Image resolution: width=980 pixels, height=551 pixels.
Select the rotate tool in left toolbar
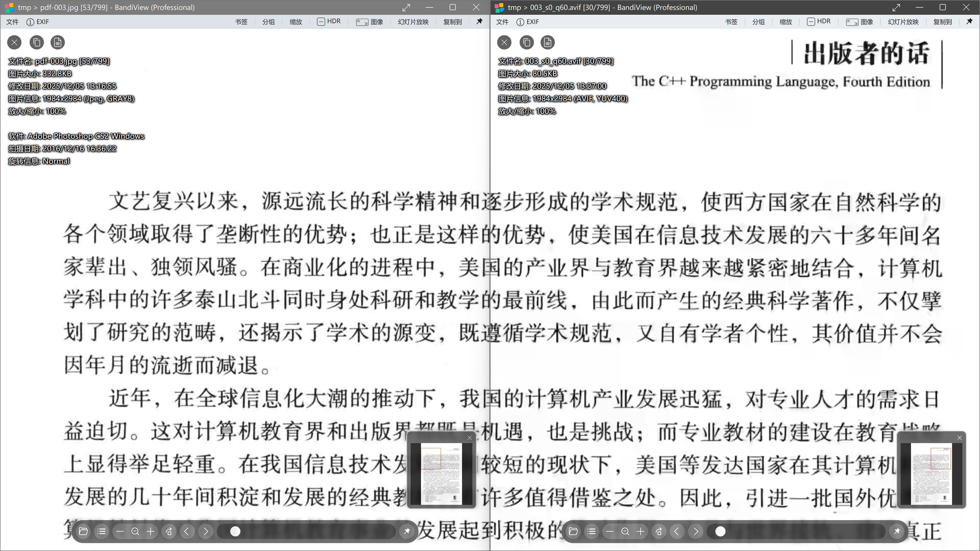169,531
